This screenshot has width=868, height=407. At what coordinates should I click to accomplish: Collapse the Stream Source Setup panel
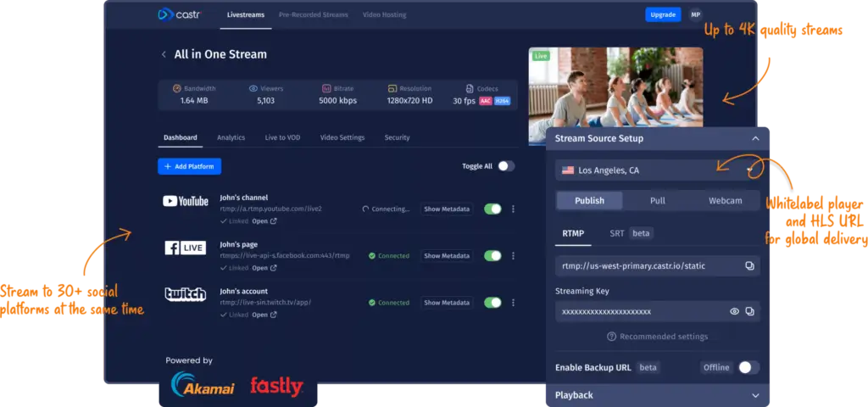click(755, 138)
